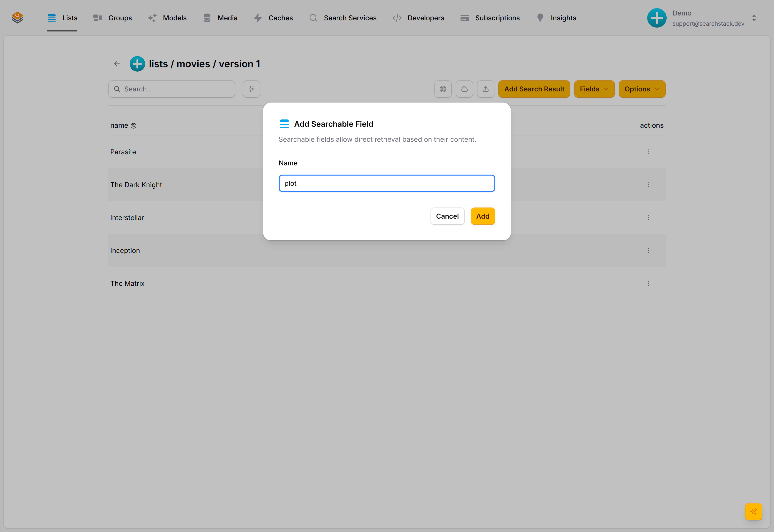
Task: Select the Interstellar row
Action: tap(387, 218)
